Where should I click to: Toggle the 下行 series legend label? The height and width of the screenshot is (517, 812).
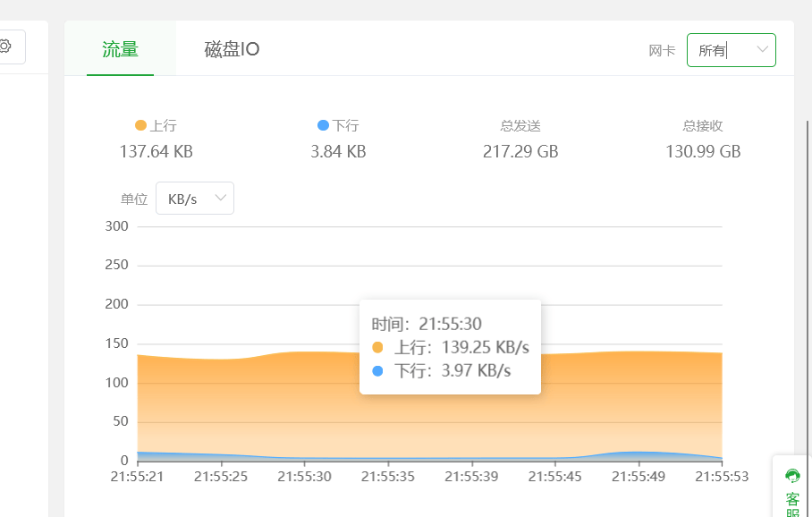point(345,125)
